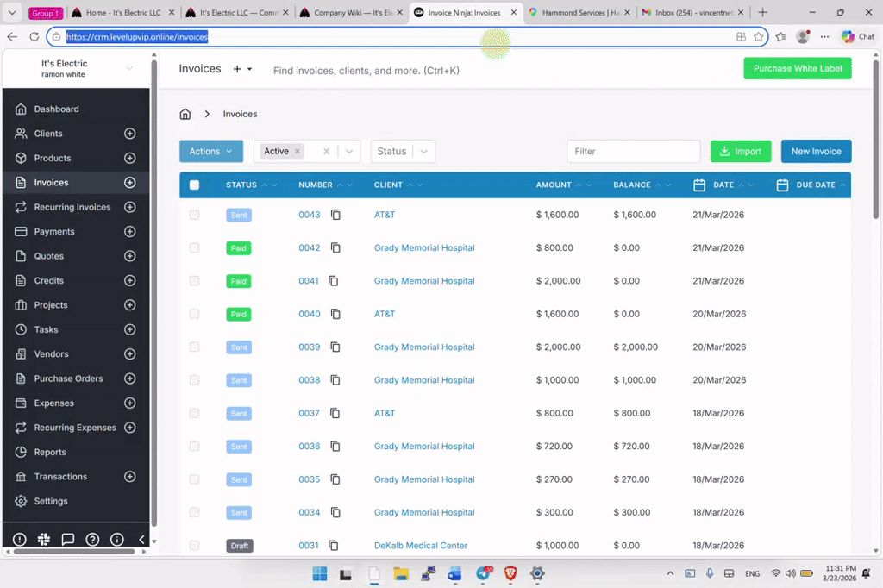Click the global search field
Screen dimensions: 883x588
coord(366,71)
